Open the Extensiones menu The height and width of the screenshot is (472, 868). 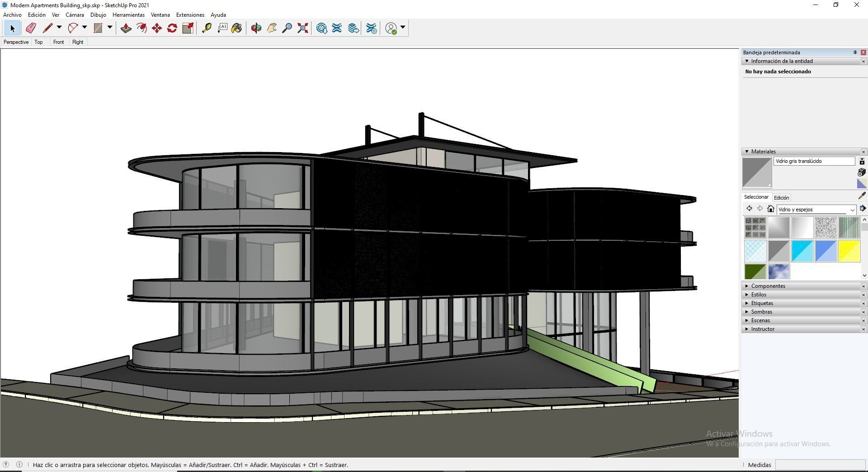point(190,15)
